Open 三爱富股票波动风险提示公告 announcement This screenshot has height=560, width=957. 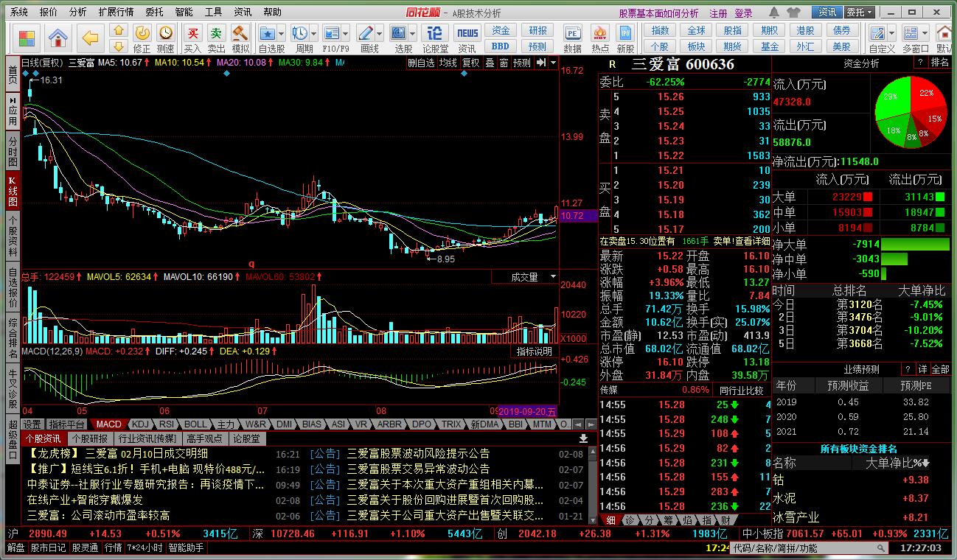pos(418,454)
